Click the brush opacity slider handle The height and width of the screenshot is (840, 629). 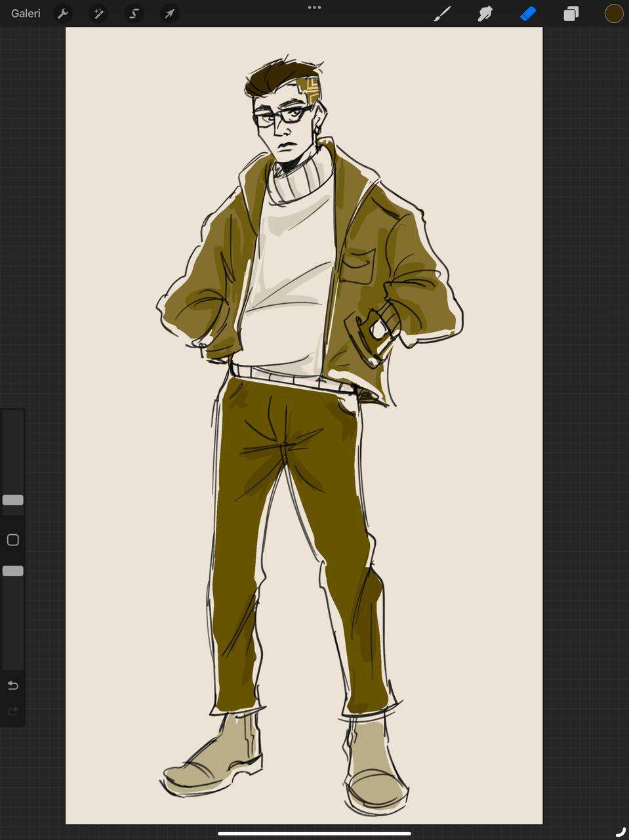tap(13, 571)
